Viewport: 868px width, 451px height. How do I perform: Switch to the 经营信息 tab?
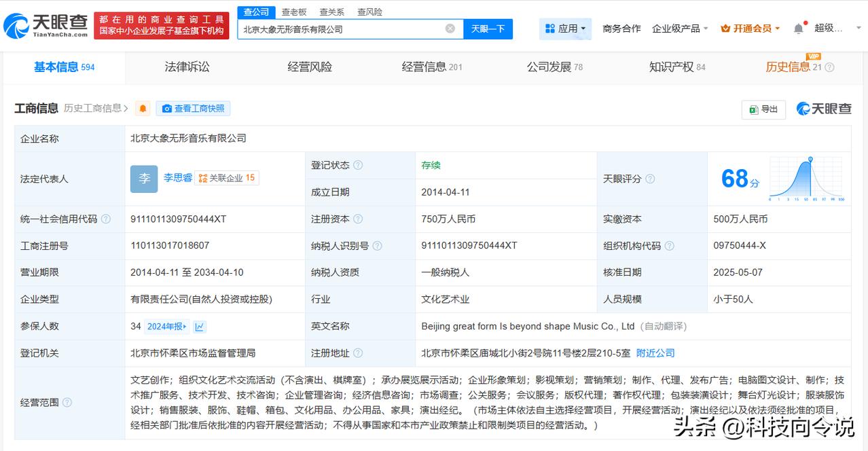(432, 67)
